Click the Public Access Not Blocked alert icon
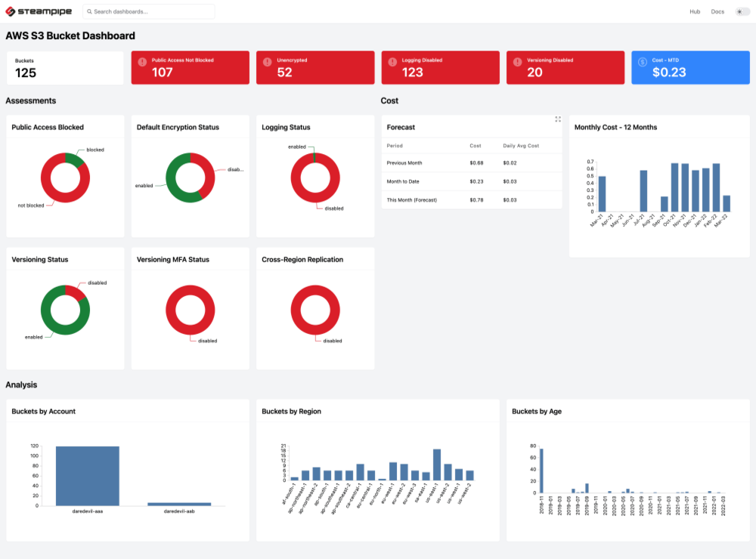The width and height of the screenshot is (756, 559). coord(141,62)
